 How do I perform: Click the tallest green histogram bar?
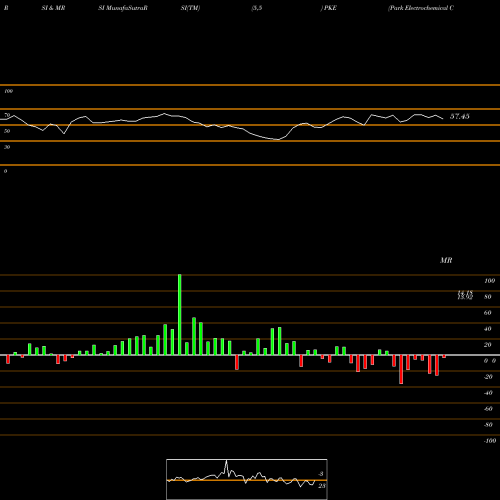point(180,315)
